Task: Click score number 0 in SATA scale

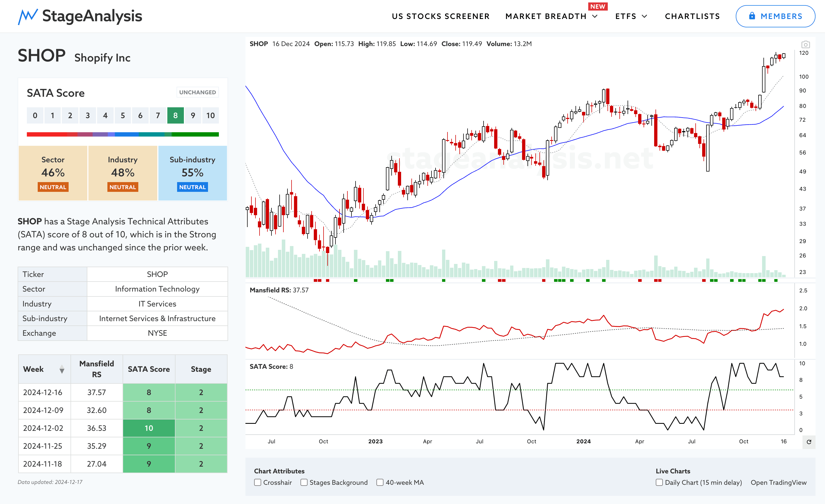Action: [35, 115]
